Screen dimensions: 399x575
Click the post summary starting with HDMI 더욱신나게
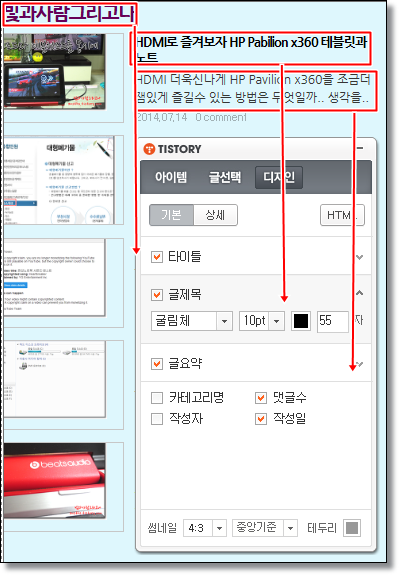pyautogui.click(x=253, y=88)
